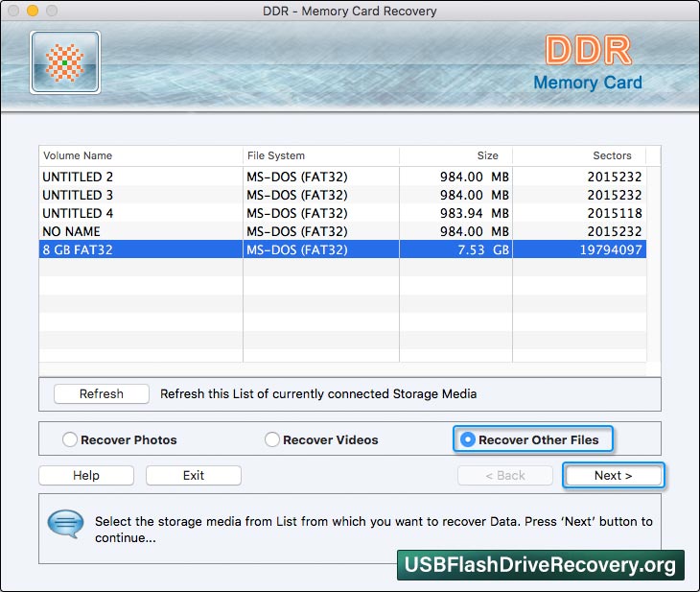Click the DDR app logo icon

(65, 62)
